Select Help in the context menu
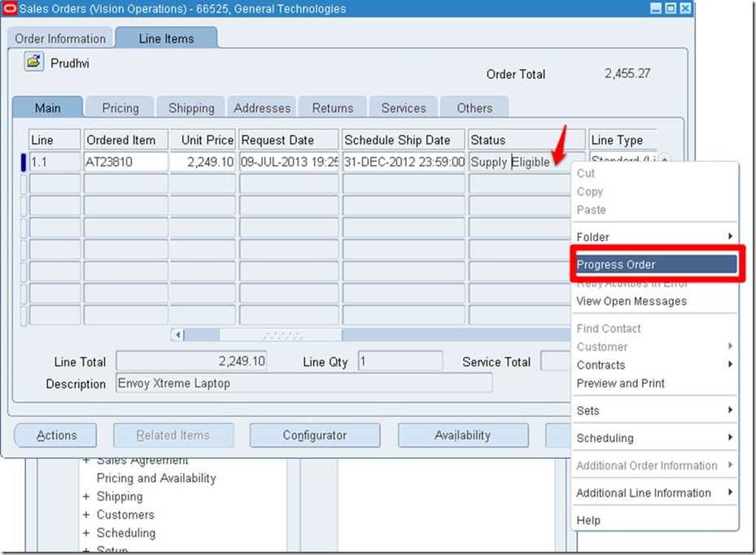Image resolution: width=756 pixels, height=555 pixels. coord(655,520)
